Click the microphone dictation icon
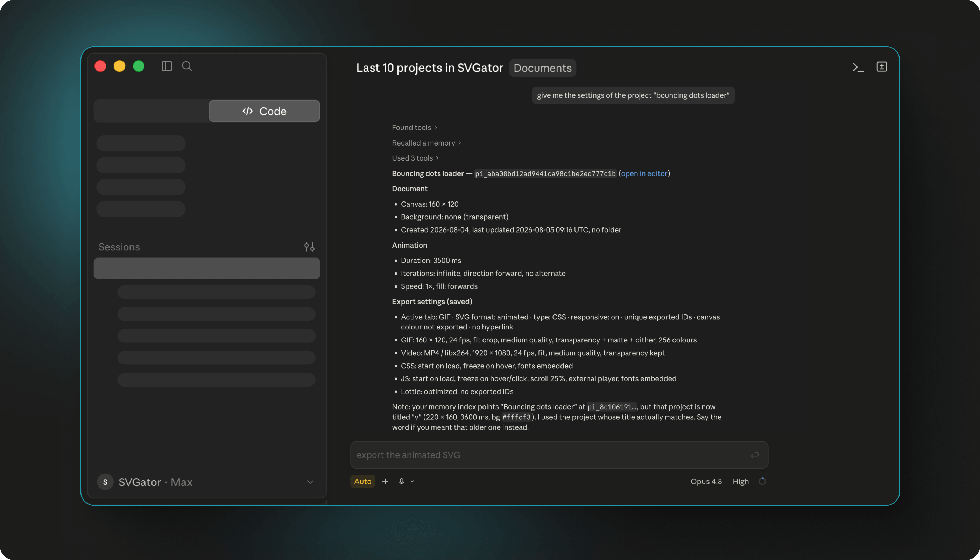Viewport: 980px width, 560px height. click(x=401, y=481)
